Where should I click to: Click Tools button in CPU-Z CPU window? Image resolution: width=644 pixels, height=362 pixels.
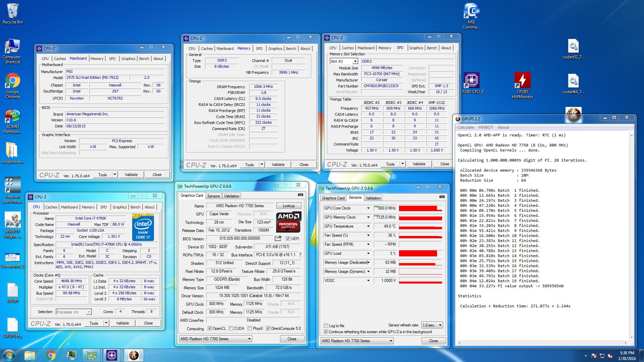click(x=94, y=323)
